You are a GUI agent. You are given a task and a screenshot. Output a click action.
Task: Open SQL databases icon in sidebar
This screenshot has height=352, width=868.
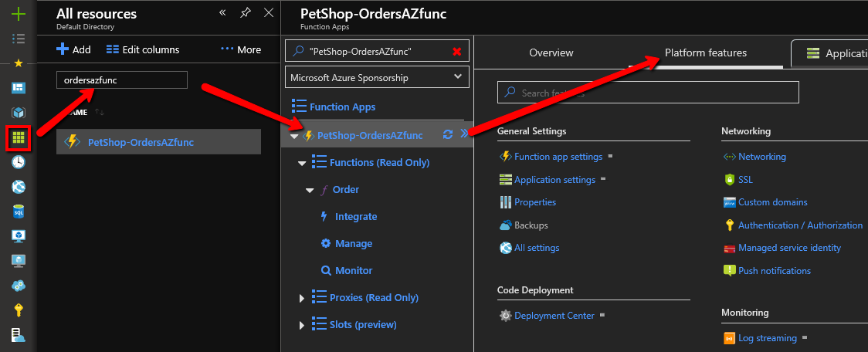click(x=19, y=212)
